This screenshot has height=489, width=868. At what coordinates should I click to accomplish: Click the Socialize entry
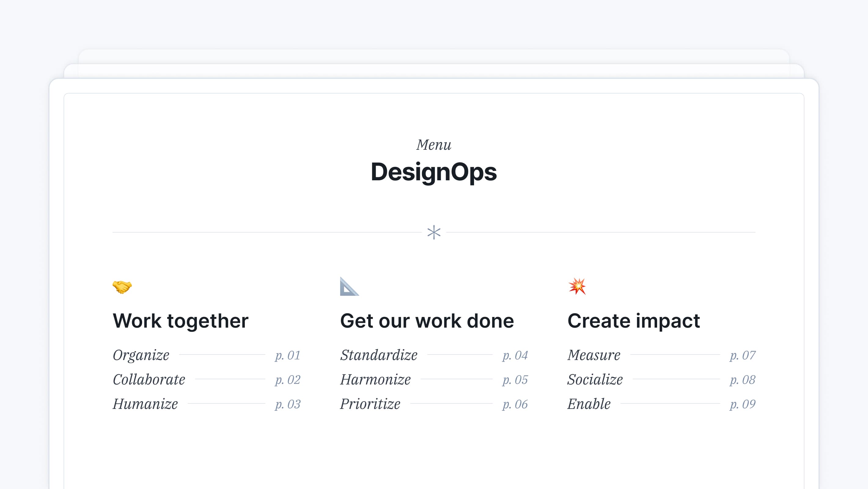tap(595, 380)
